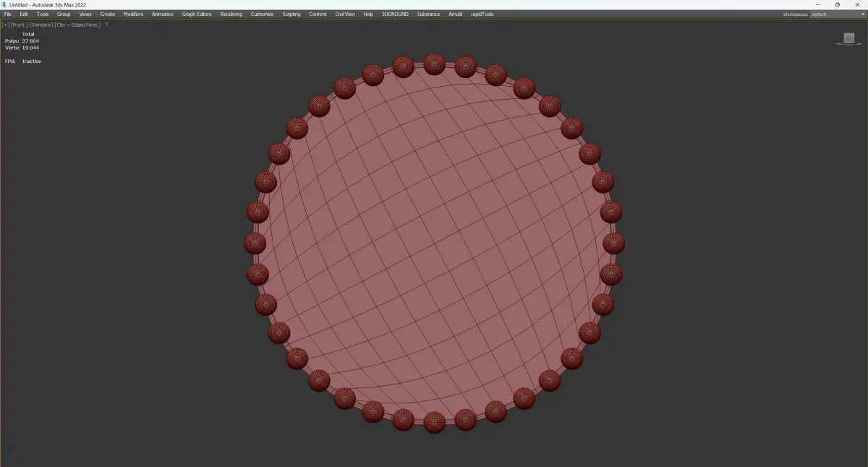The width and height of the screenshot is (868, 467).
Task: Open the Content menu
Action: 318,14
